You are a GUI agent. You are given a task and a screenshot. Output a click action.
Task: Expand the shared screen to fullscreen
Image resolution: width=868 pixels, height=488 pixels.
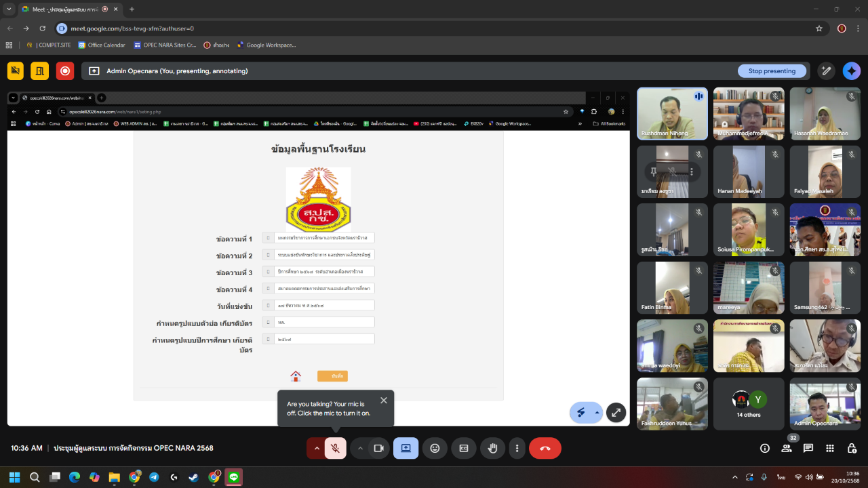pos(616,412)
